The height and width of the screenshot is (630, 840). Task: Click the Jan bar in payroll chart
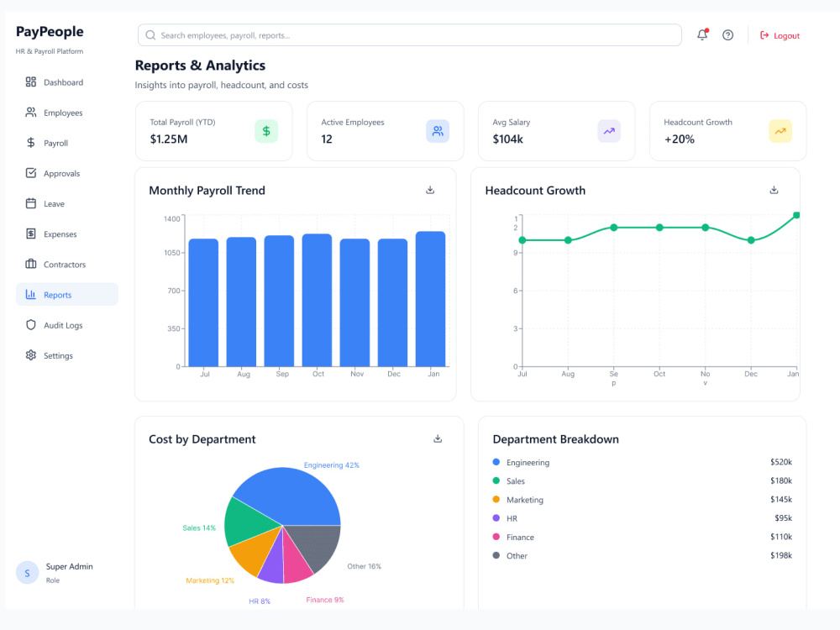click(x=430, y=299)
